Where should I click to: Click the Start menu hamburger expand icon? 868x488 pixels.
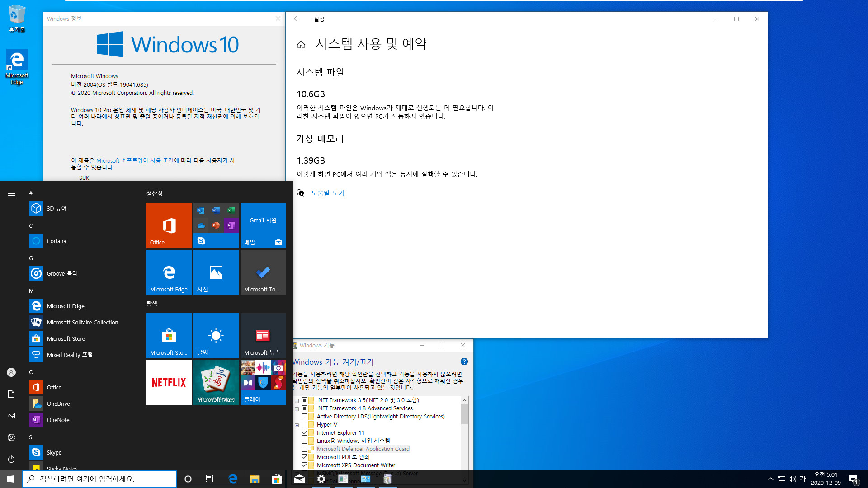(x=11, y=193)
